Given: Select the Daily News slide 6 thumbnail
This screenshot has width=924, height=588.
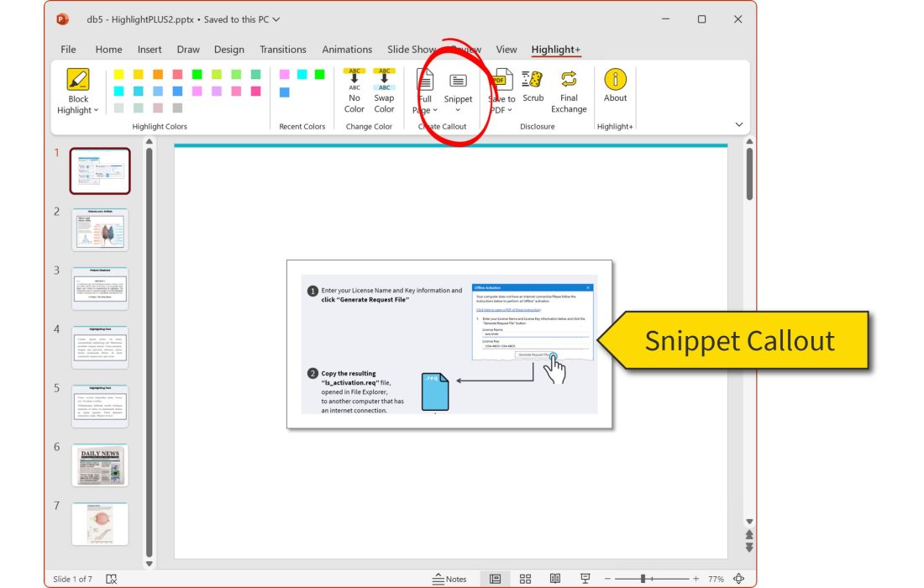Looking at the screenshot, I should tap(100, 465).
